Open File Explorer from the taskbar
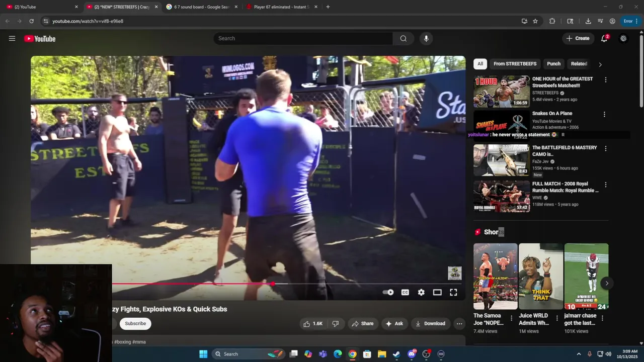The width and height of the screenshot is (644, 362). (382, 354)
